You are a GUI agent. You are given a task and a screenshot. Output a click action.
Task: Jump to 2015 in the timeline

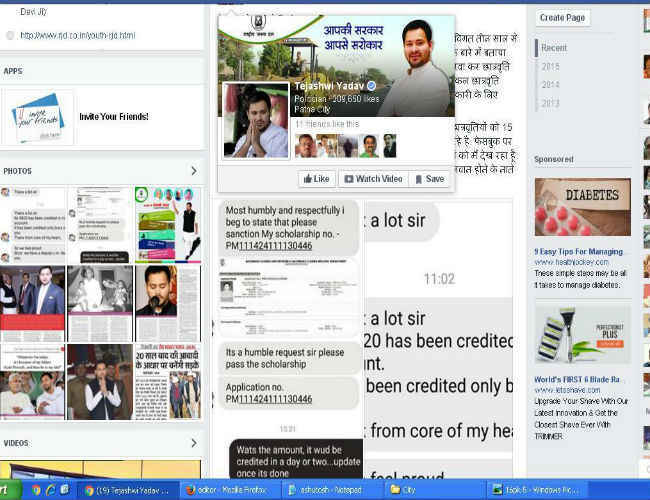551,66
